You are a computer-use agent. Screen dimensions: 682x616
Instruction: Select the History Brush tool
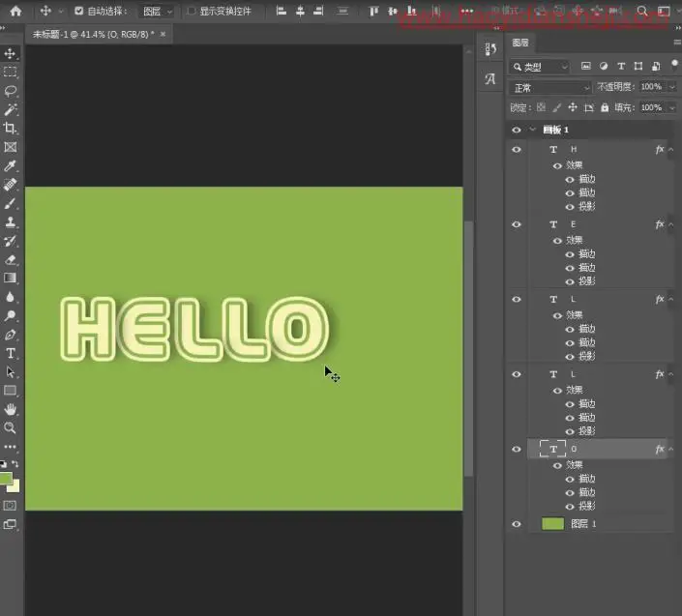point(10,241)
